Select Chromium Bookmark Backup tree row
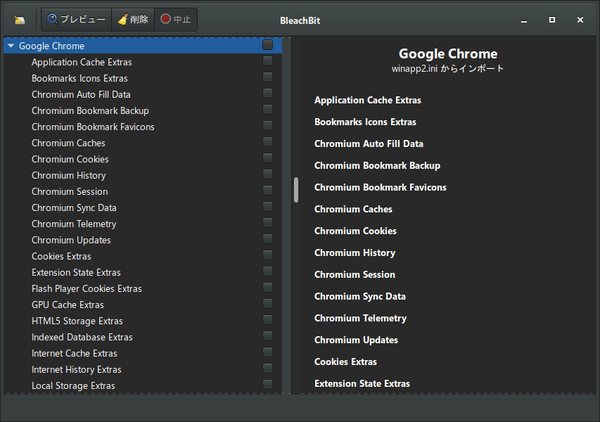Image resolution: width=600 pixels, height=422 pixels. pyautogui.click(x=143, y=111)
